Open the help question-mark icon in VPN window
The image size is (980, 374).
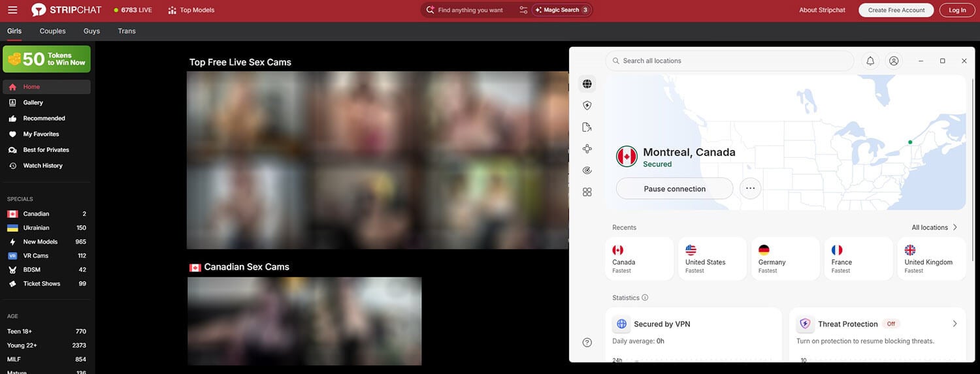587,343
